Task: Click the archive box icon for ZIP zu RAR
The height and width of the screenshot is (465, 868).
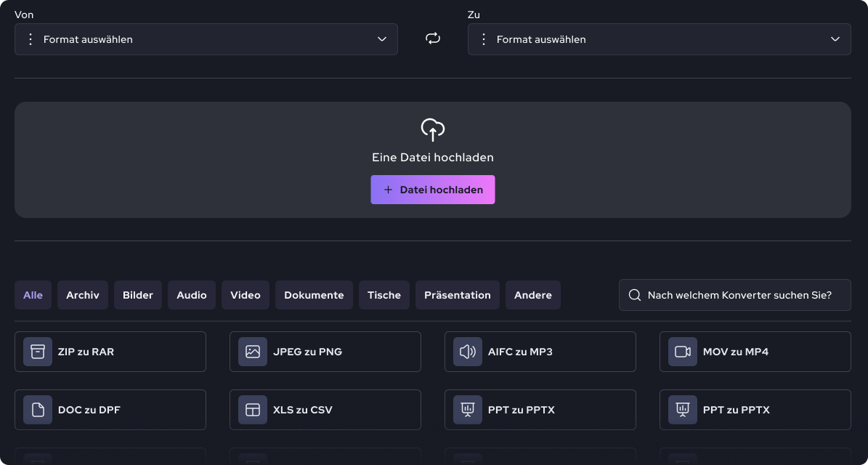Action: point(38,352)
